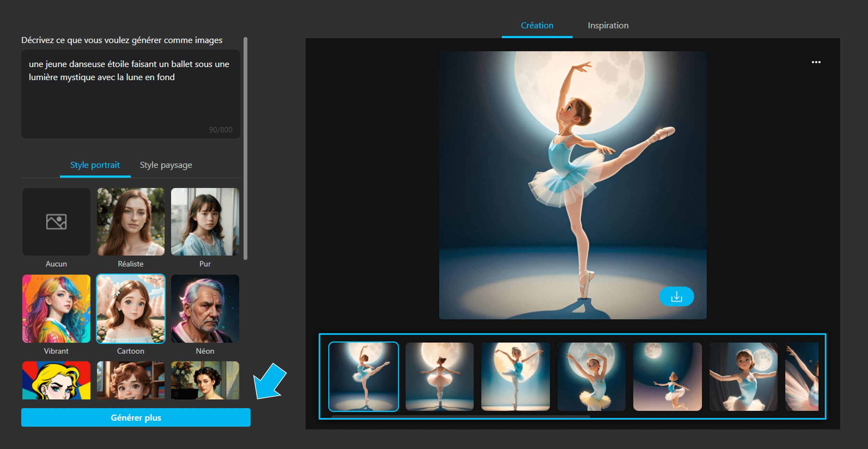Select the Style portrait tab
The image size is (868, 449).
(x=95, y=165)
